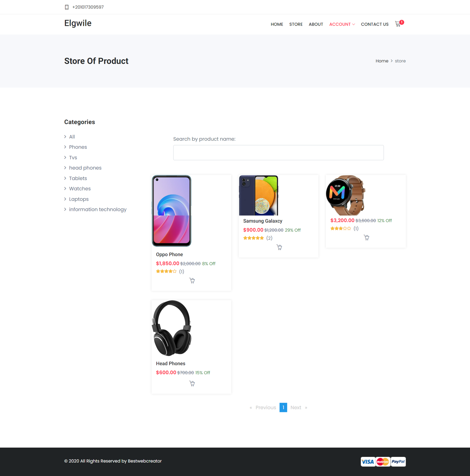
Task: Add Oppo Phone to cart
Action: [x=192, y=281]
